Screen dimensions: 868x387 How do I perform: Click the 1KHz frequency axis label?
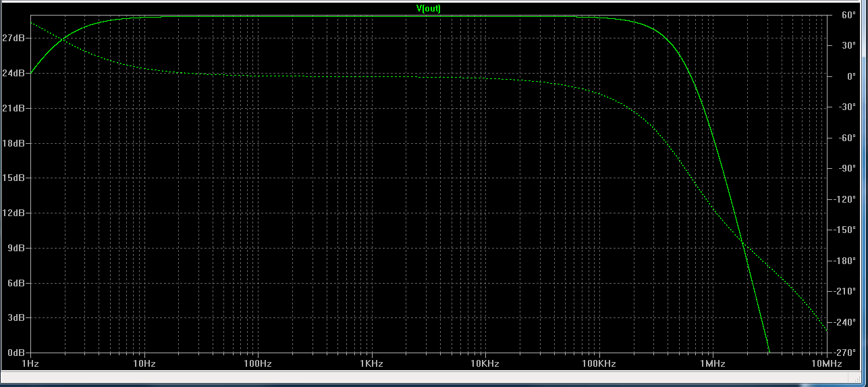click(x=371, y=363)
